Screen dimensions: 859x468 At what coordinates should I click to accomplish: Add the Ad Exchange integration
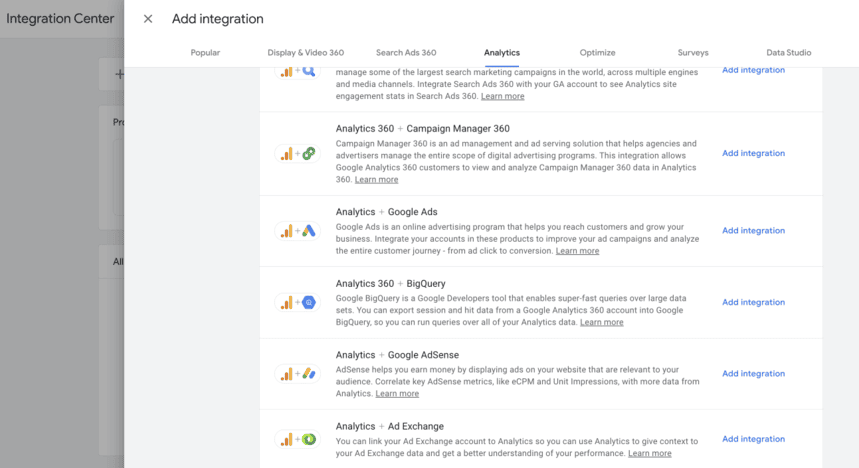click(753, 439)
